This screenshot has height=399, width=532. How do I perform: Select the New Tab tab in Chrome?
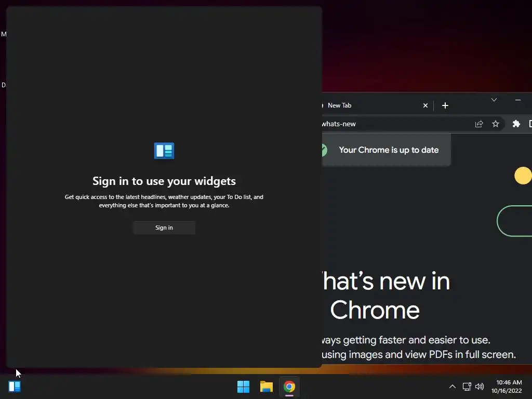(x=370, y=105)
